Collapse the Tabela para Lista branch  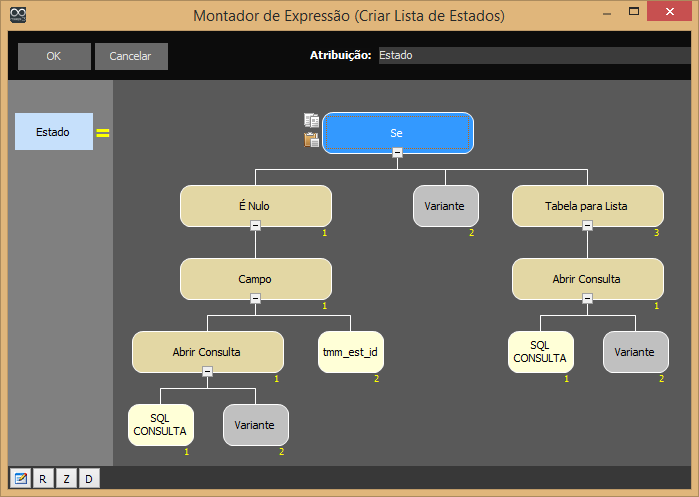tap(587, 226)
